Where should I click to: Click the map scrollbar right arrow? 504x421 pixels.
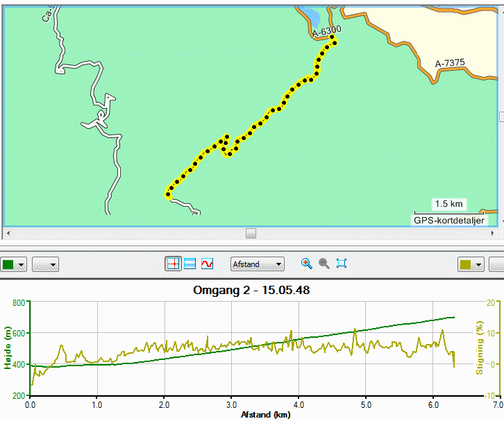[x=493, y=234]
